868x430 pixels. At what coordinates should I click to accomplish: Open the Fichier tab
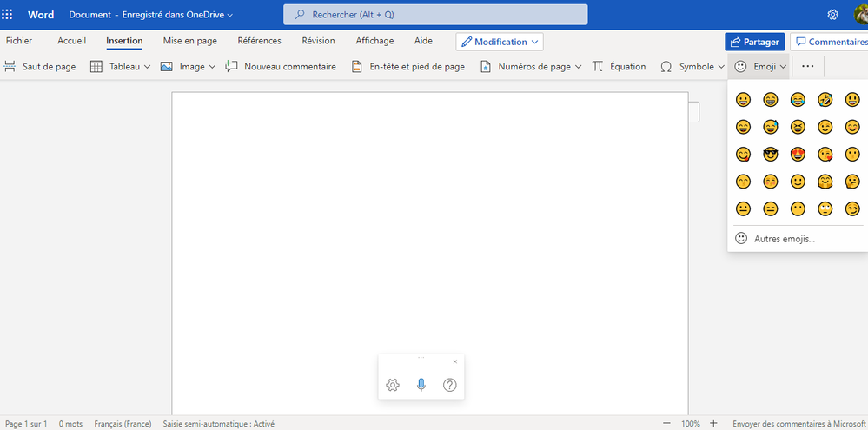(x=19, y=41)
